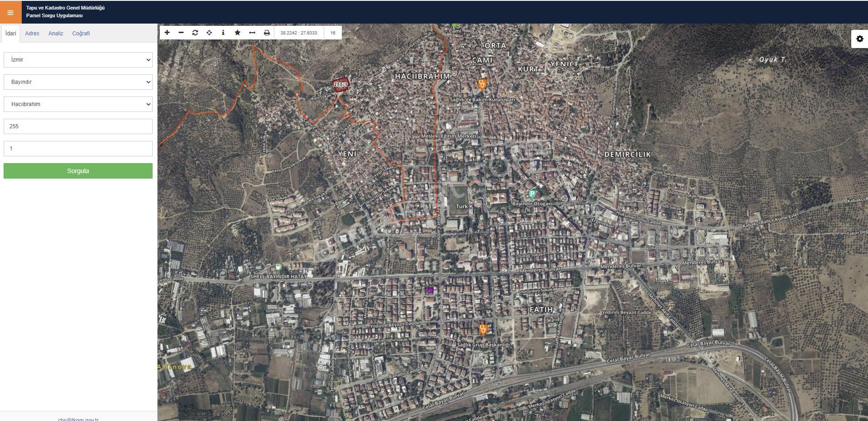Zoom in with the plus icon

click(x=167, y=33)
